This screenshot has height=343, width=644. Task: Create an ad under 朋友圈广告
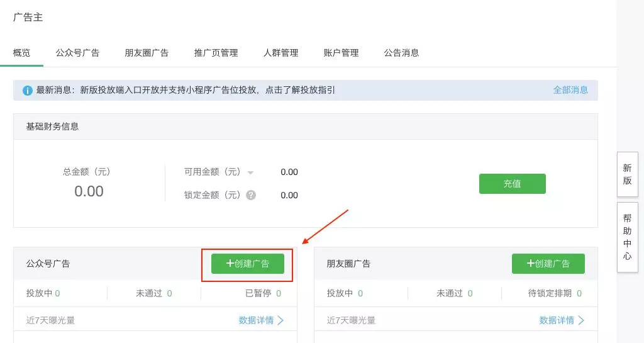tap(548, 264)
